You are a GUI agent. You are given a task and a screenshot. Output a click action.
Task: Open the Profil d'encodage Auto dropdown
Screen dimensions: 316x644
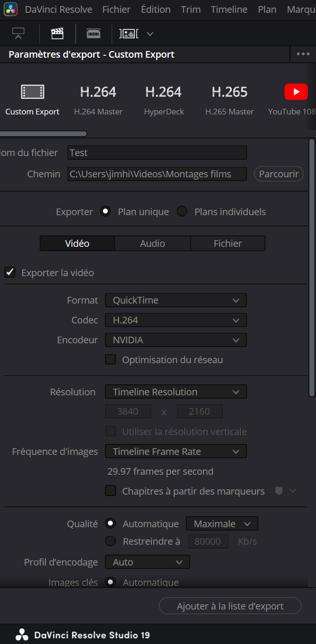148,562
